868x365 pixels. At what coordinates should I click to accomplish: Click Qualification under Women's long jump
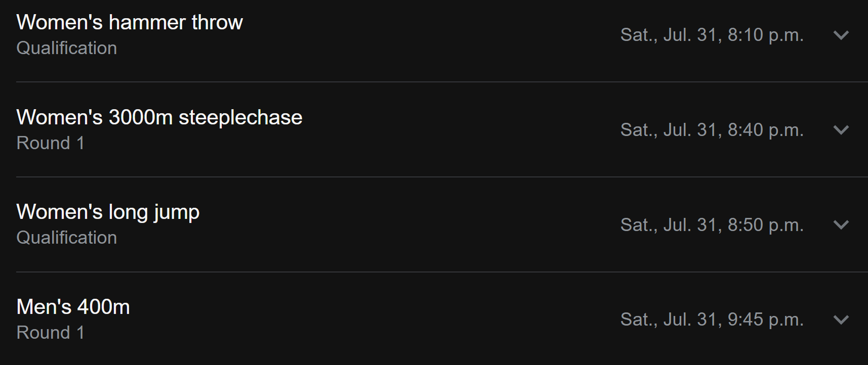[x=67, y=238]
